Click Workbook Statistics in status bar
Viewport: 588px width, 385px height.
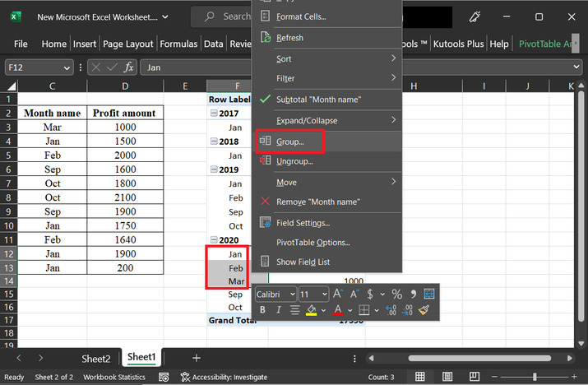(114, 377)
